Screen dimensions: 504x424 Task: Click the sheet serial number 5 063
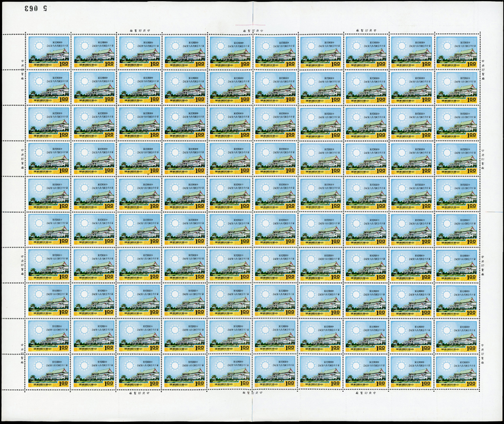pos(36,9)
